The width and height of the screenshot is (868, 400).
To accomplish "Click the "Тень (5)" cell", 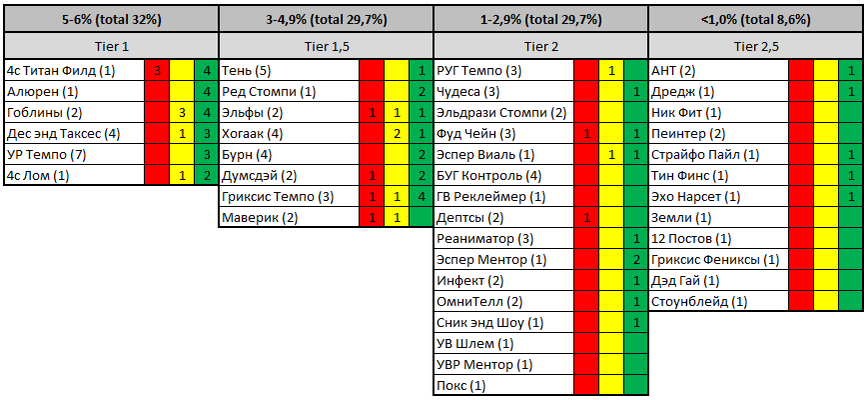I will 289,71.
